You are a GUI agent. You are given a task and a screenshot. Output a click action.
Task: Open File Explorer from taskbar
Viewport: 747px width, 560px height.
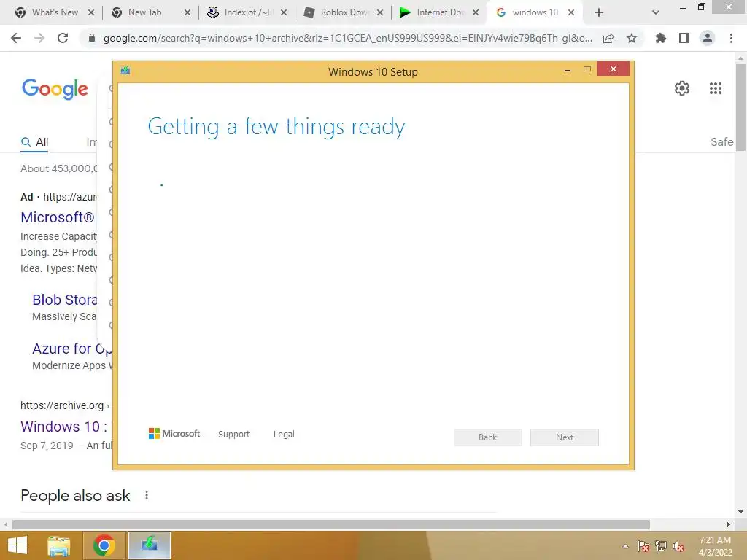(59, 545)
